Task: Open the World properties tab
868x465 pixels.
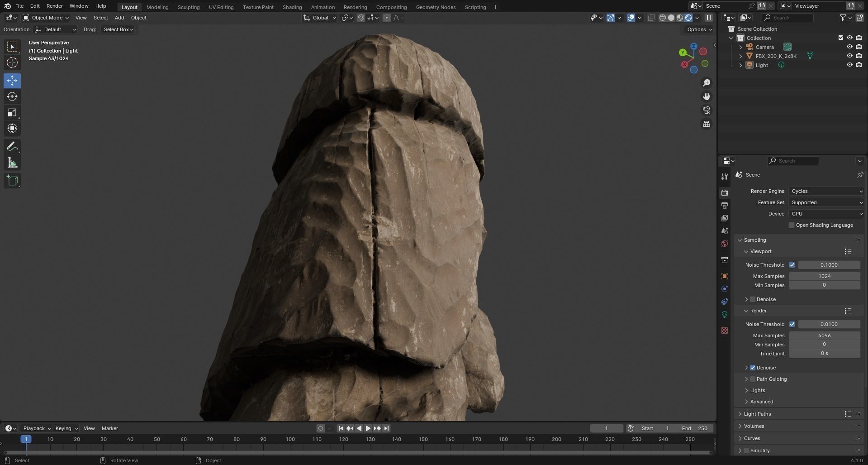Action: 725,244
